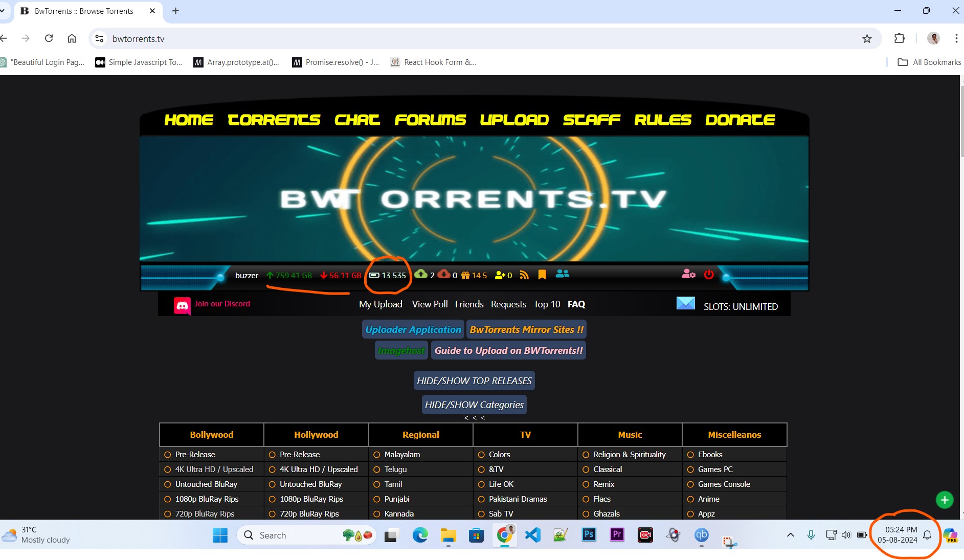Select Bollywood Pre-Release radio button
This screenshot has width=964, height=560.
(167, 455)
